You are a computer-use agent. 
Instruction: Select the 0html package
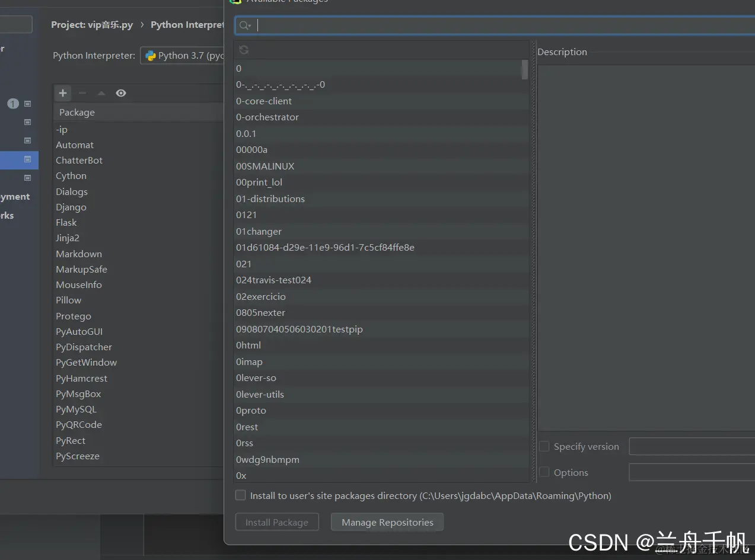click(x=381, y=345)
